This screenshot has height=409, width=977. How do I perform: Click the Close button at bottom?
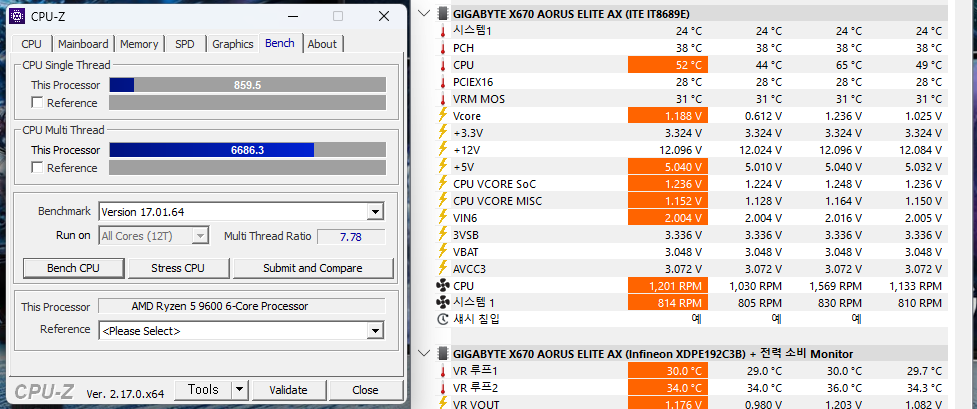pyautogui.click(x=365, y=390)
